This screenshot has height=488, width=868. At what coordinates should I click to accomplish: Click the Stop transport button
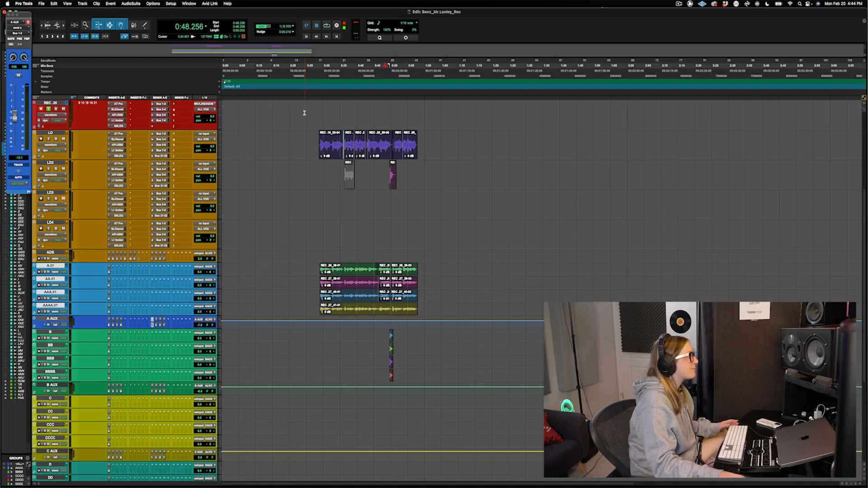click(316, 25)
